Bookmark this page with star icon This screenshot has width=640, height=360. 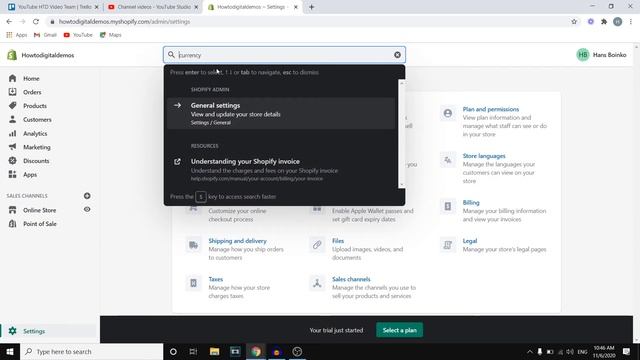click(574, 22)
